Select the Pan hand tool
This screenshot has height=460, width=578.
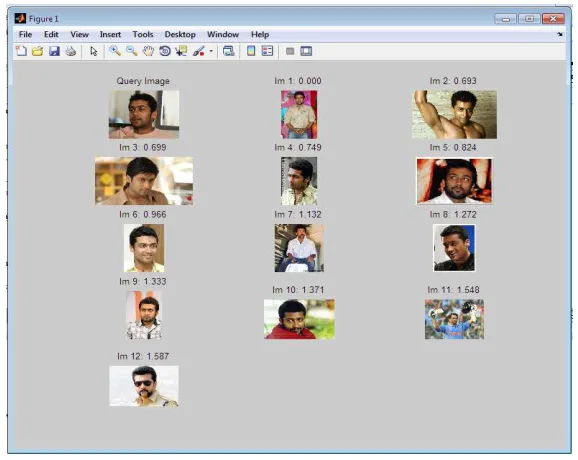[148, 51]
